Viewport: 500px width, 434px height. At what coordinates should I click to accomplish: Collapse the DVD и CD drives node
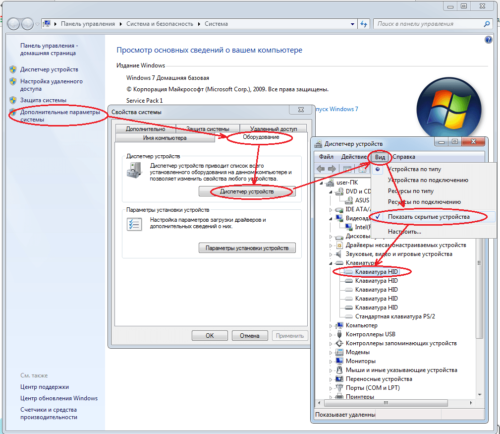[331, 192]
